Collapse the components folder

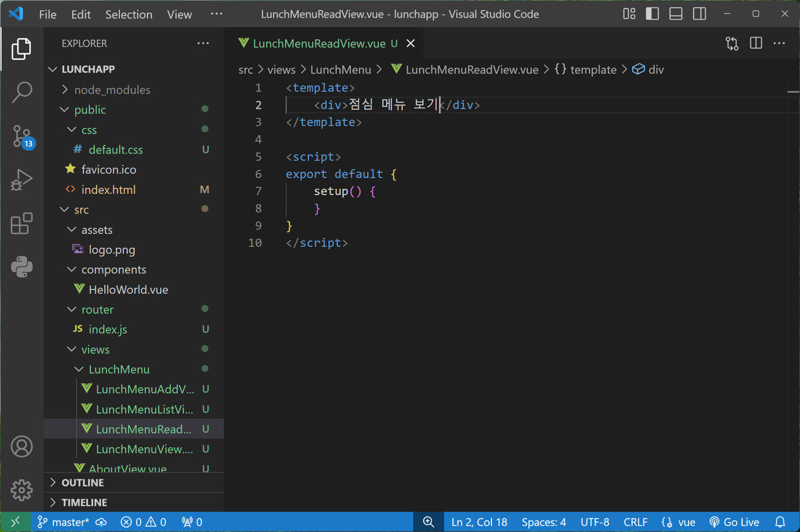pos(134,269)
